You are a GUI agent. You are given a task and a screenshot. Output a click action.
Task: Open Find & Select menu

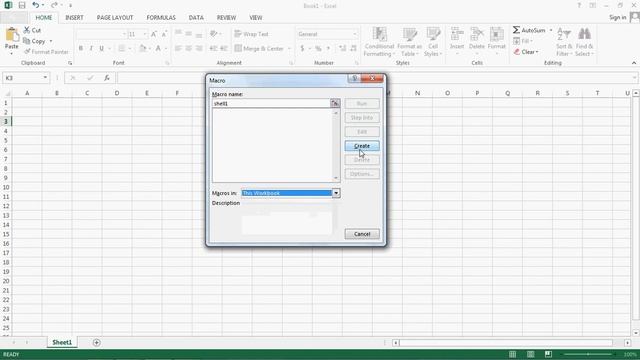(x=584, y=42)
